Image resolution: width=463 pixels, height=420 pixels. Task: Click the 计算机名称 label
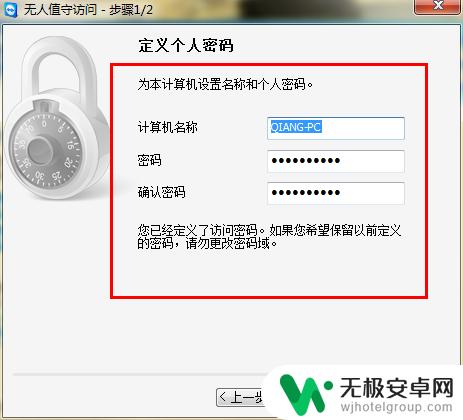pos(168,127)
